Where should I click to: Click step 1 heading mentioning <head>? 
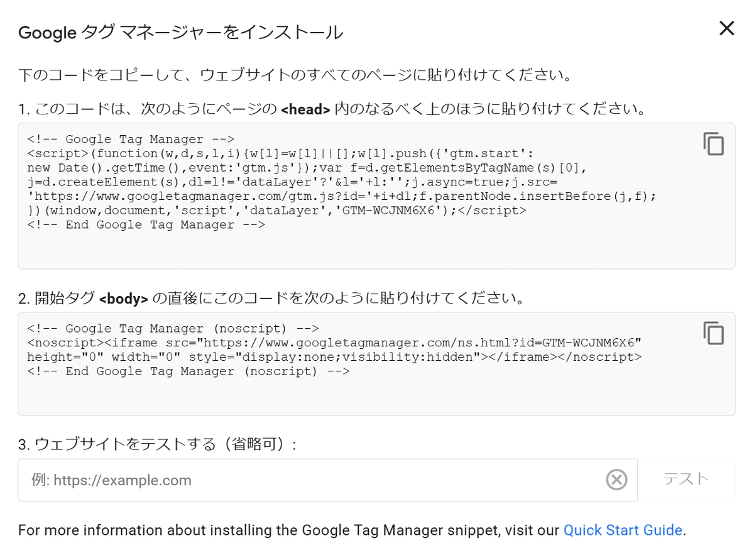pos(332,109)
